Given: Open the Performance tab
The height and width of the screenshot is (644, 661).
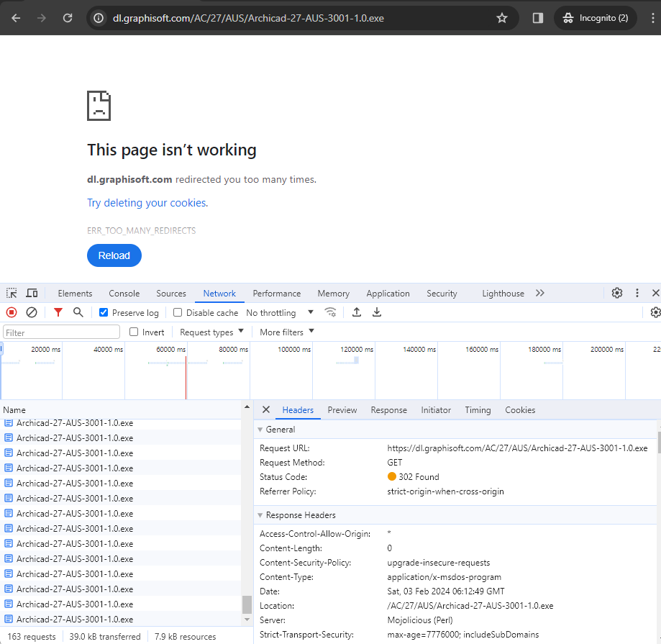Looking at the screenshot, I should [x=276, y=294].
